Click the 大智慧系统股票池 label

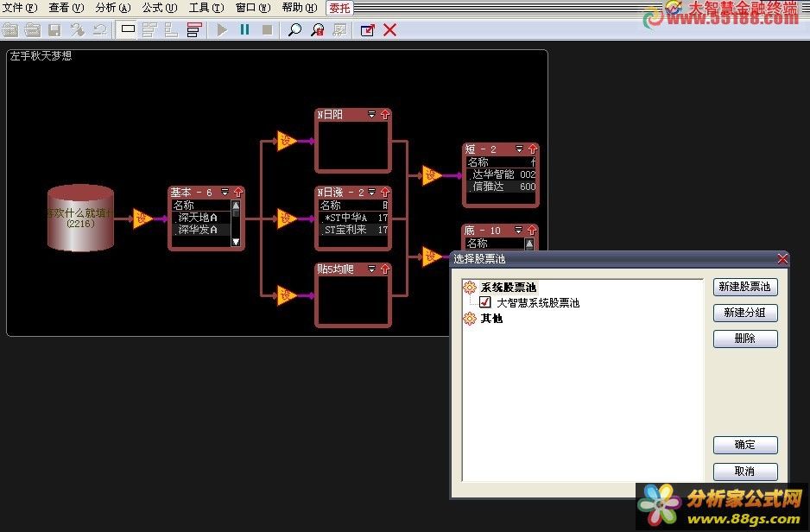(538, 303)
